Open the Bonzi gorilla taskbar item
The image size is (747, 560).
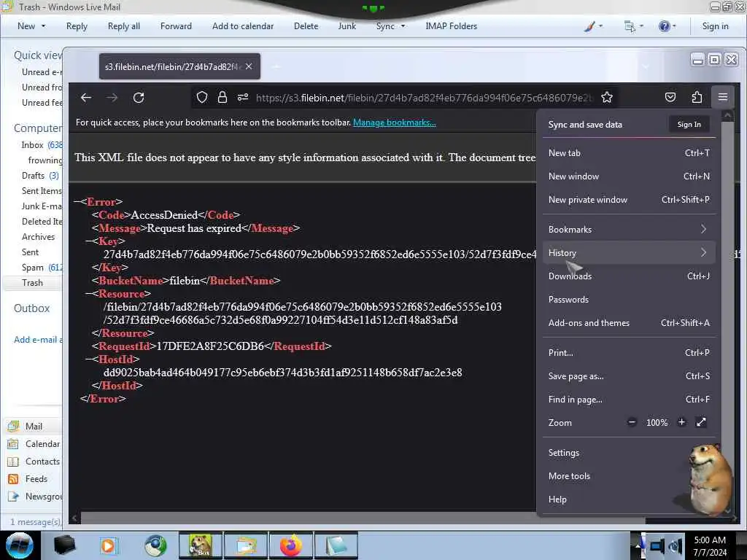[x=200, y=545]
